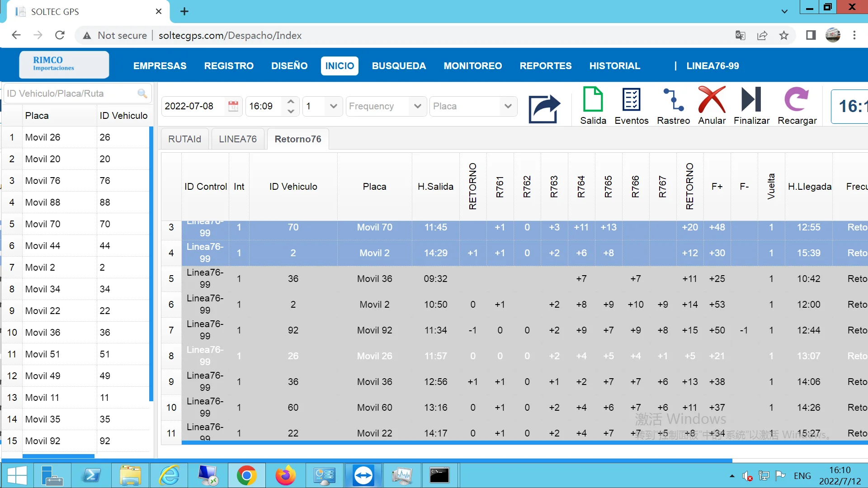This screenshot has width=868, height=488.
Task: Increase the time with up stepper arrow
Action: [291, 102]
